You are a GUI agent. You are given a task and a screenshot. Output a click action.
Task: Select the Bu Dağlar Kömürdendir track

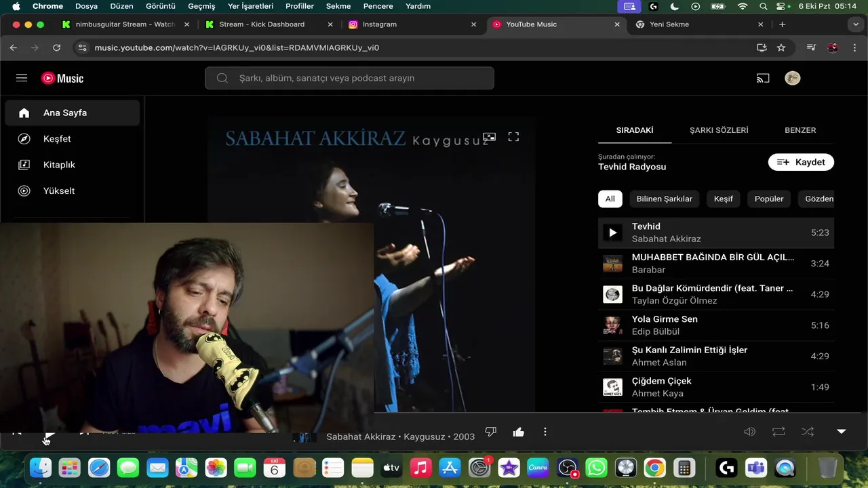[716, 294]
